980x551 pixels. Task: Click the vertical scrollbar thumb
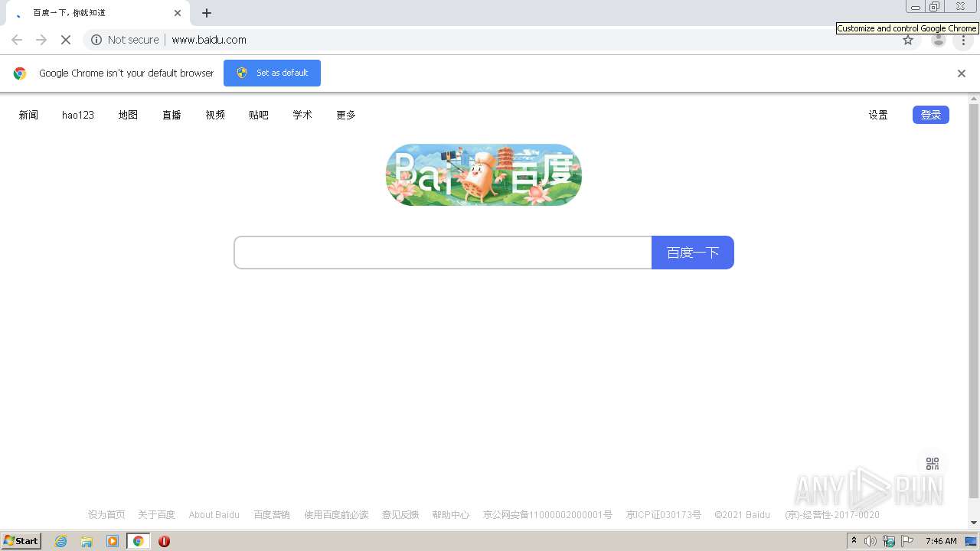point(974,301)
